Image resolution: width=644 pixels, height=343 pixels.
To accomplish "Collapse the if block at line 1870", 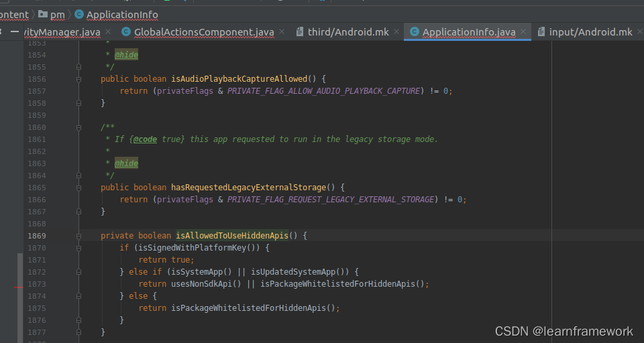I will pos(79,248).
